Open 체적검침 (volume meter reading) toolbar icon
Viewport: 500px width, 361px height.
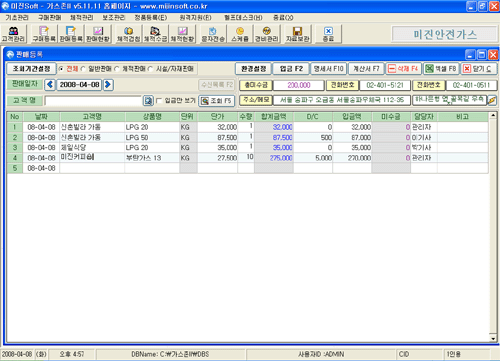[x=128, y=34]
